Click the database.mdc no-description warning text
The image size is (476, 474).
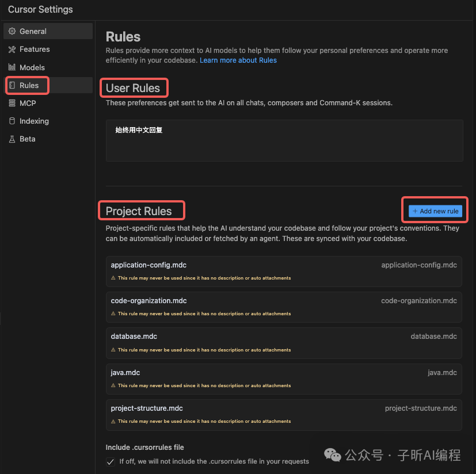(204, 350)
